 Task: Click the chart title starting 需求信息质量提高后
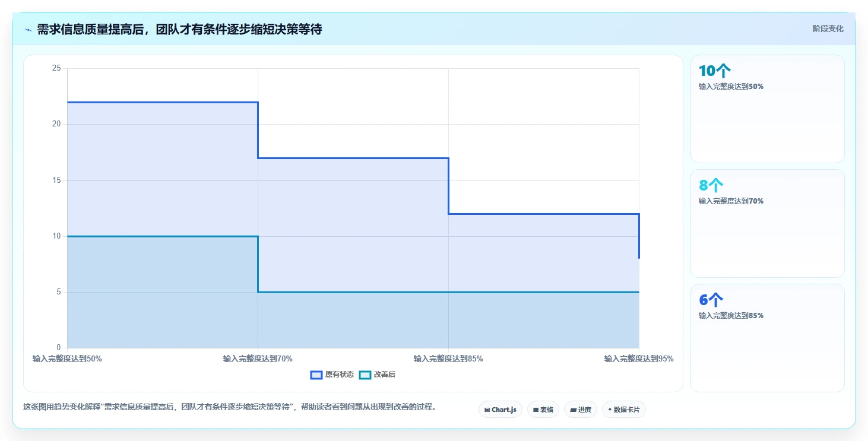coord(179,29)
